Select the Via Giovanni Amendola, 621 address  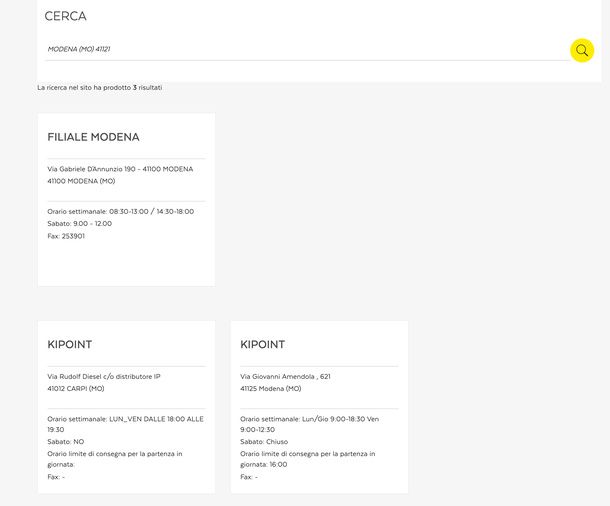[285, 376]
